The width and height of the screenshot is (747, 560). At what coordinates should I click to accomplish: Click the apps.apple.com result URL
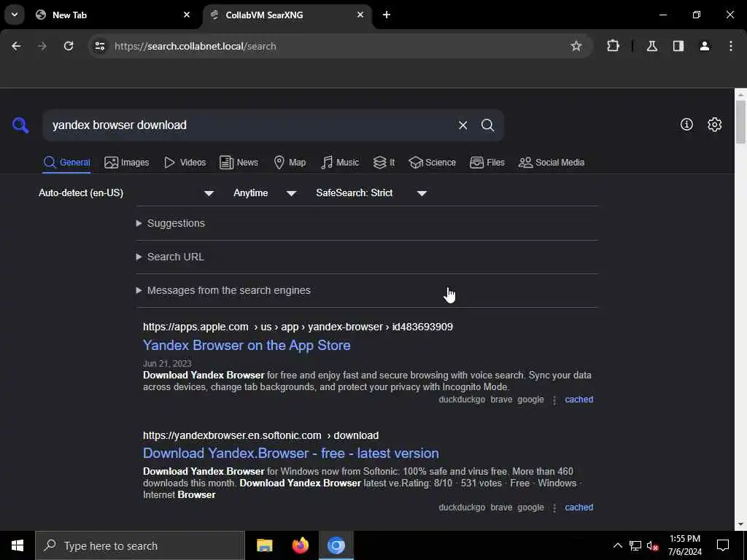coord(298,327)
